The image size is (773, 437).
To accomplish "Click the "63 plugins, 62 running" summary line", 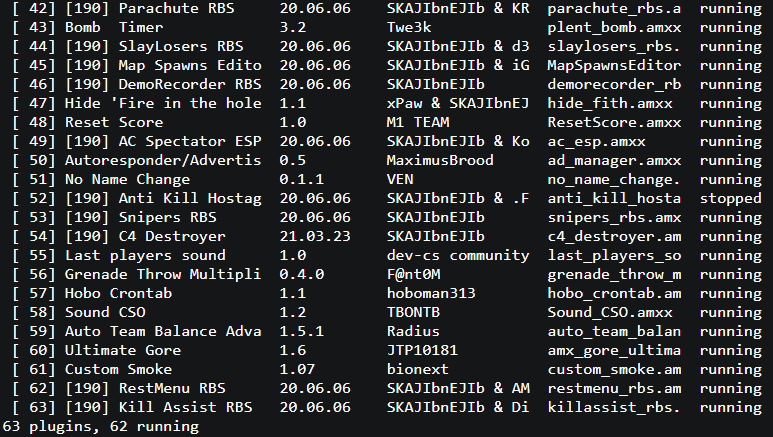I will tap(100, 426).
